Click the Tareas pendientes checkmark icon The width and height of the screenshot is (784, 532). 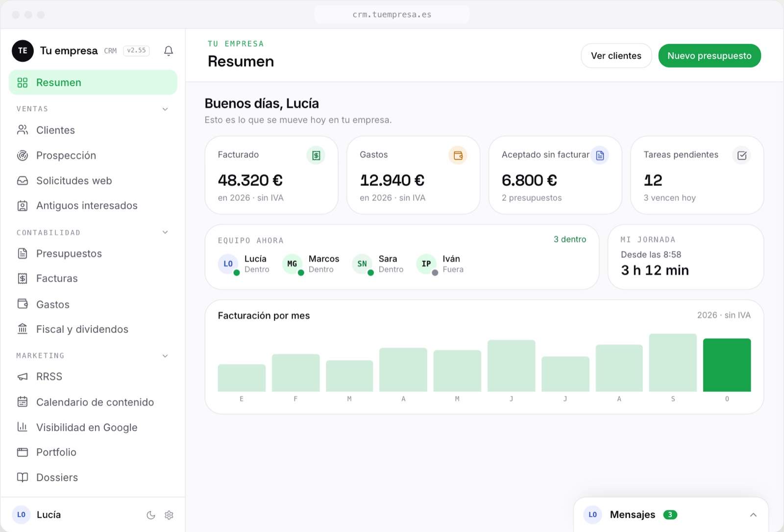[x=742, y=155]
